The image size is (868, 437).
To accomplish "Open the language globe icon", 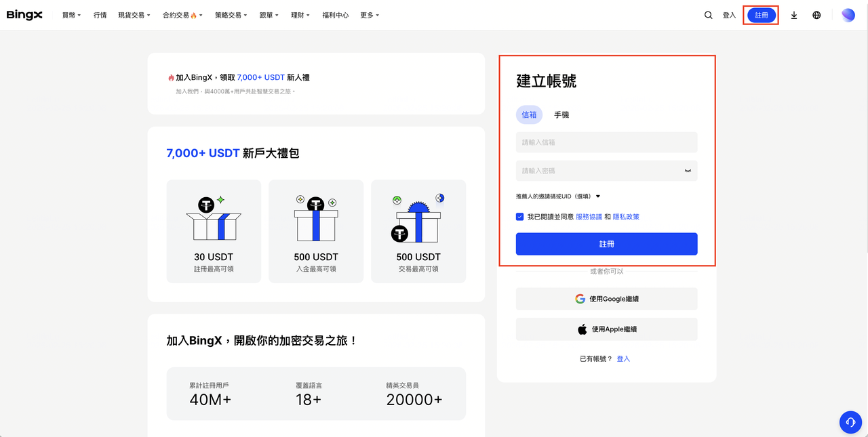I will [x=816, y=15].
